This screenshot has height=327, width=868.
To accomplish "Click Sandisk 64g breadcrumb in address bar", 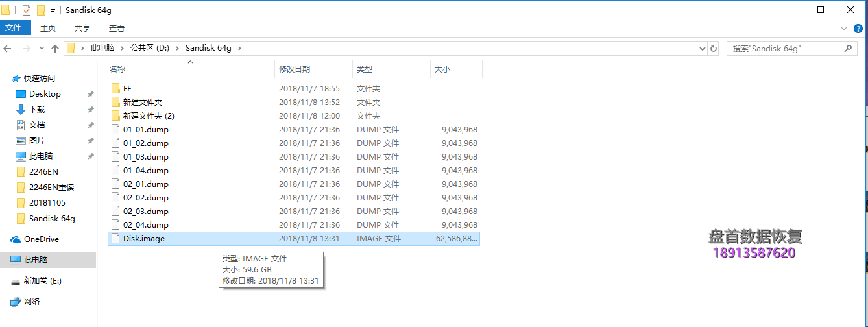I will pos(208,48).
